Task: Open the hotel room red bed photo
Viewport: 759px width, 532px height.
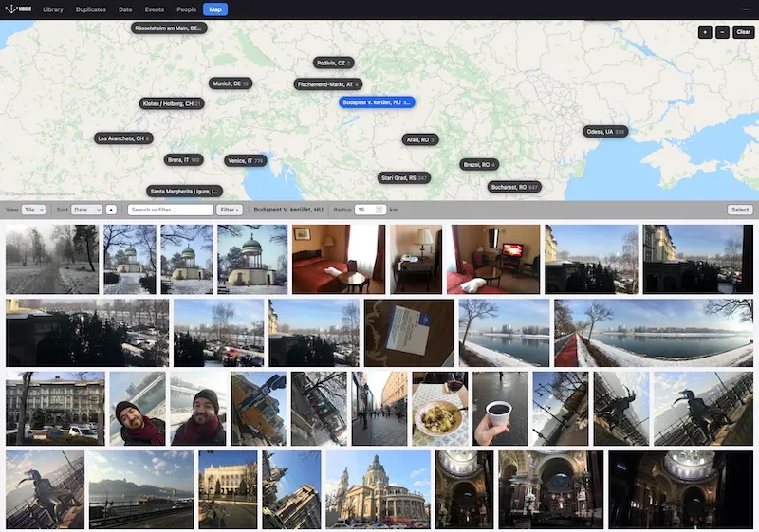Action: [339, 259]
